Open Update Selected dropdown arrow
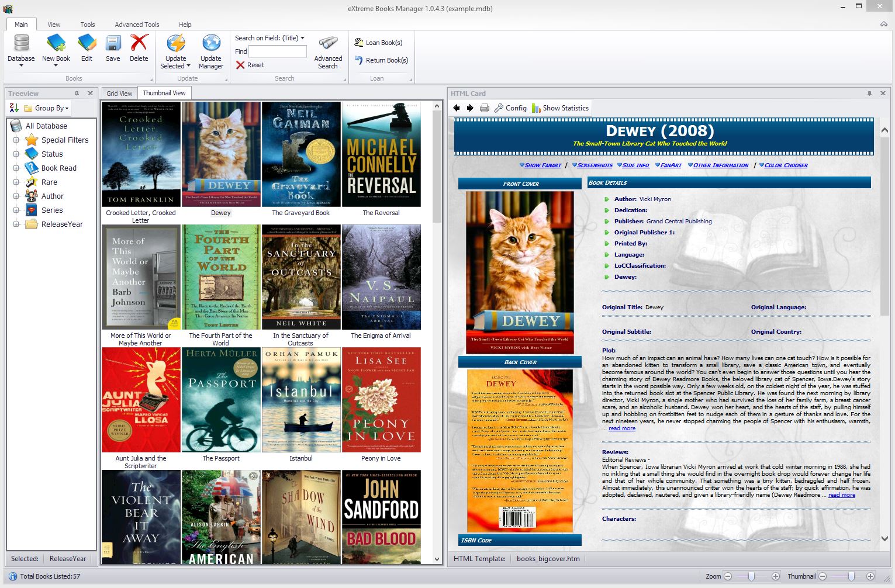 [x=188, y=66]
